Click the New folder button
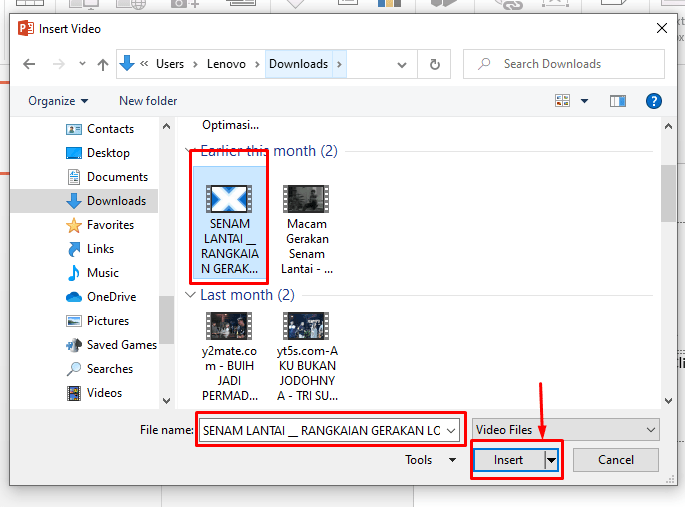This screenshot has height=507, width=685. tap(148, 101)
